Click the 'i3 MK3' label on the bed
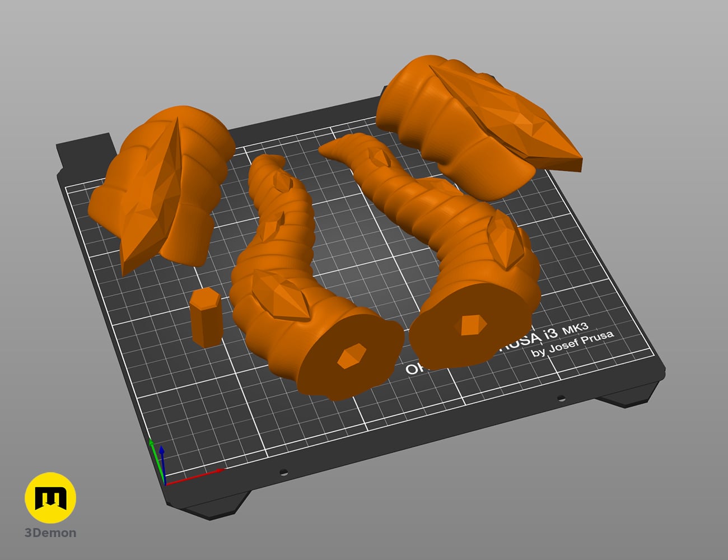The image size is (728, 560). [x=566, y=332]
